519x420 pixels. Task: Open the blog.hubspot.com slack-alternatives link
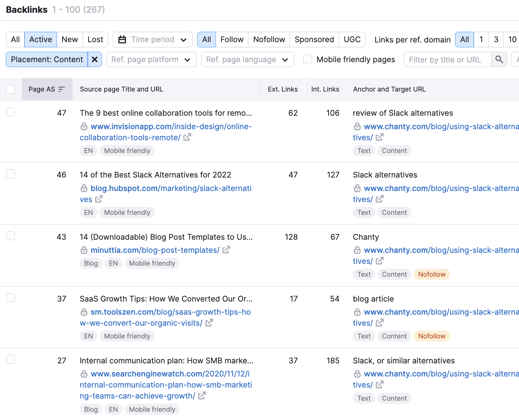166,194
